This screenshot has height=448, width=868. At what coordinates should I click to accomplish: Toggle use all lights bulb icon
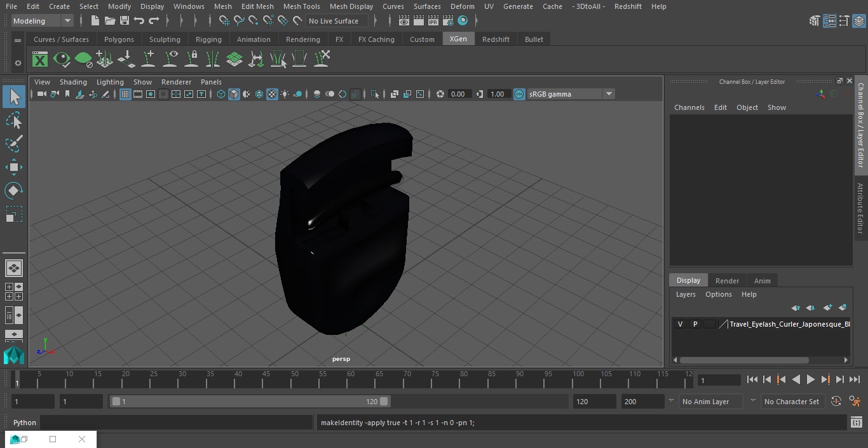285,94
